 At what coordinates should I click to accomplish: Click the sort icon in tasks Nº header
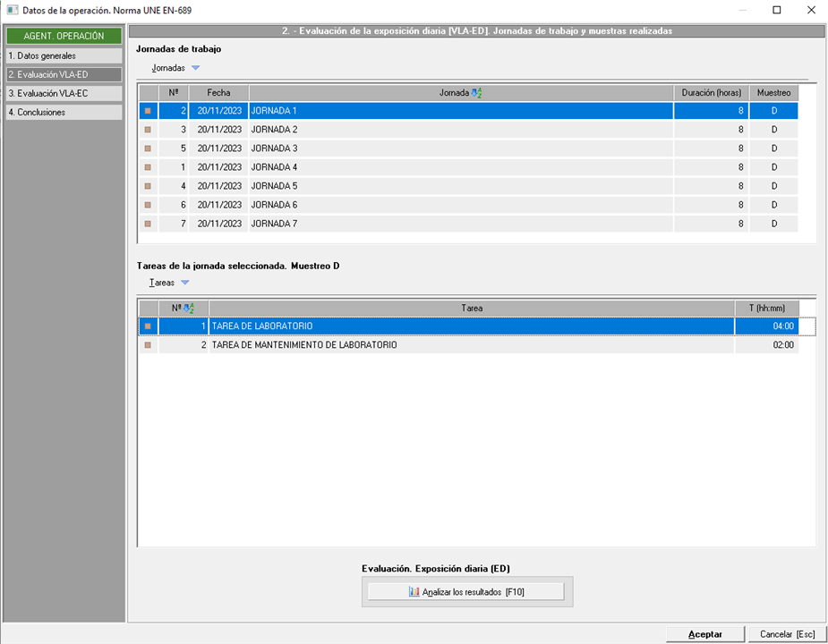pos(189,308)
